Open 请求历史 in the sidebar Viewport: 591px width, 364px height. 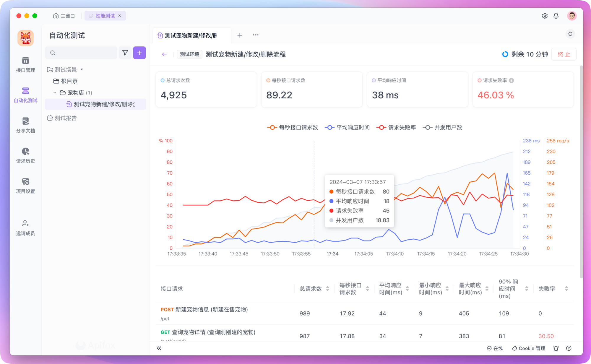tap(25, 155)
